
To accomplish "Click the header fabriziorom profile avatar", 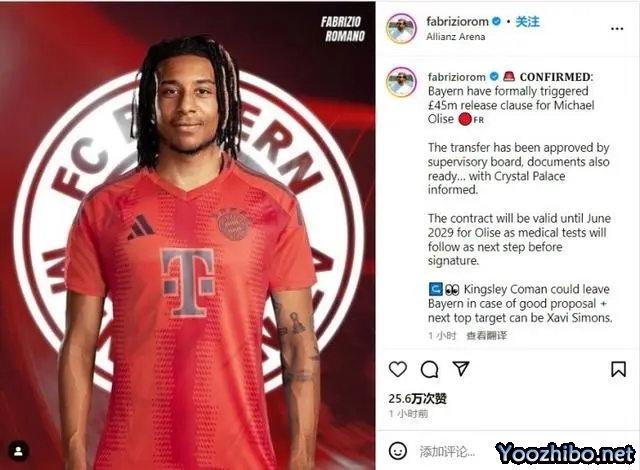I will 401,28.
